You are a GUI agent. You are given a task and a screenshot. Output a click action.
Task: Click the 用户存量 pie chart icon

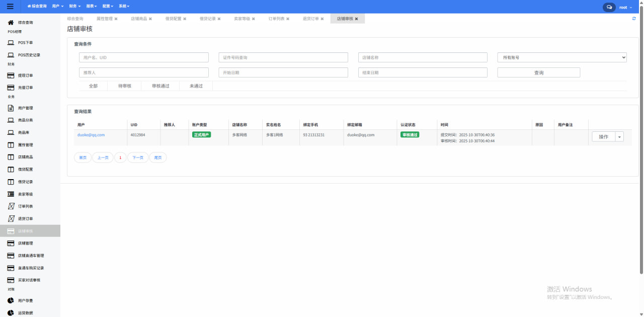11,300
